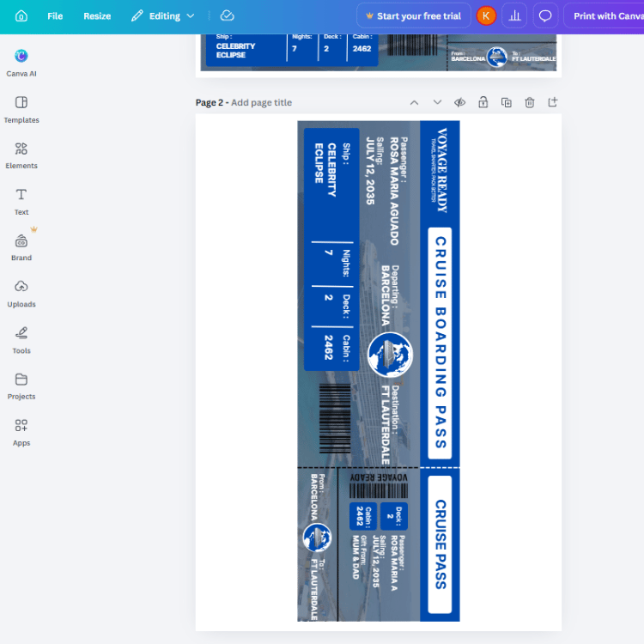This screenshot has width=644, height=644.
Task: Open the comments speech bubble icon
Action: 545,16
